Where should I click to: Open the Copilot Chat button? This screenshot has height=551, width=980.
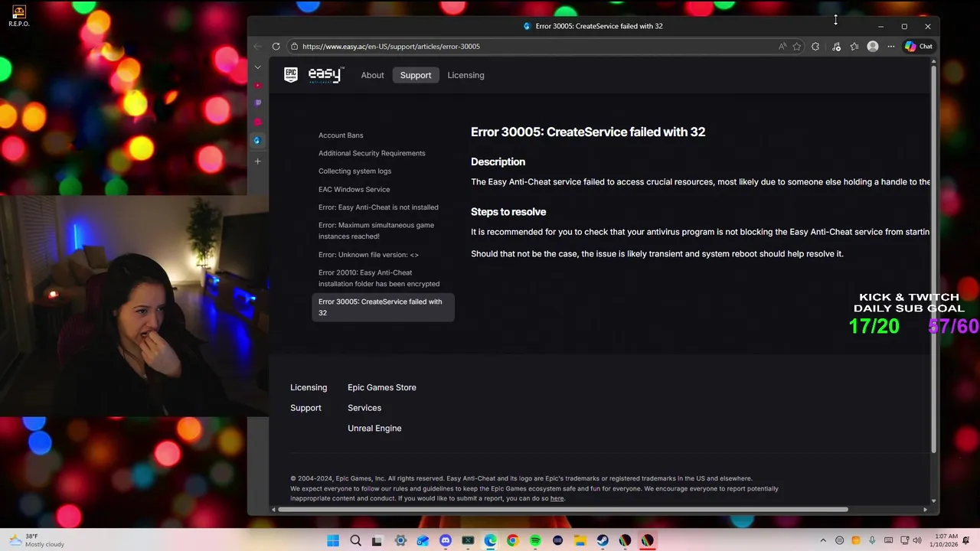[x=919, y=46]
